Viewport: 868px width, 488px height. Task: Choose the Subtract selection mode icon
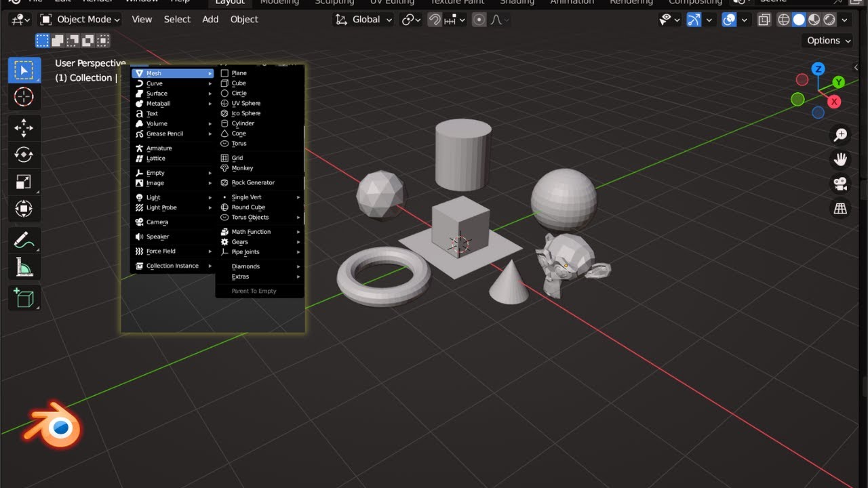tap(73, 41)
